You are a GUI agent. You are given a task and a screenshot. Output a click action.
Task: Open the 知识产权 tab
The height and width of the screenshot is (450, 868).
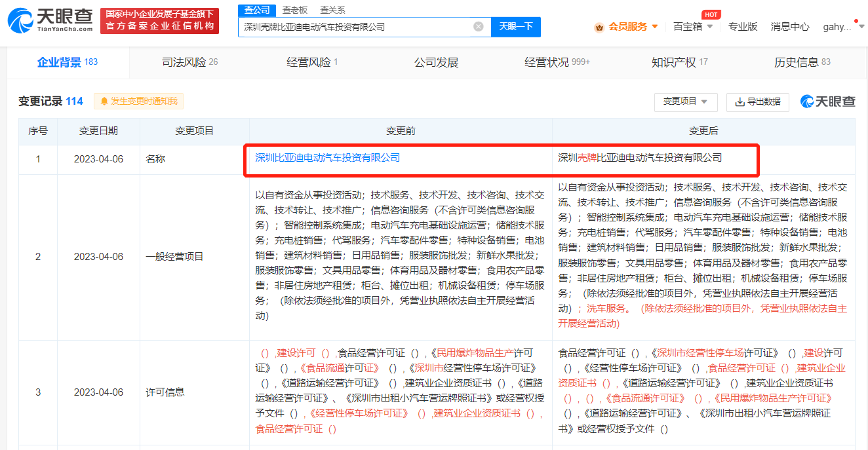click(679, 62)
